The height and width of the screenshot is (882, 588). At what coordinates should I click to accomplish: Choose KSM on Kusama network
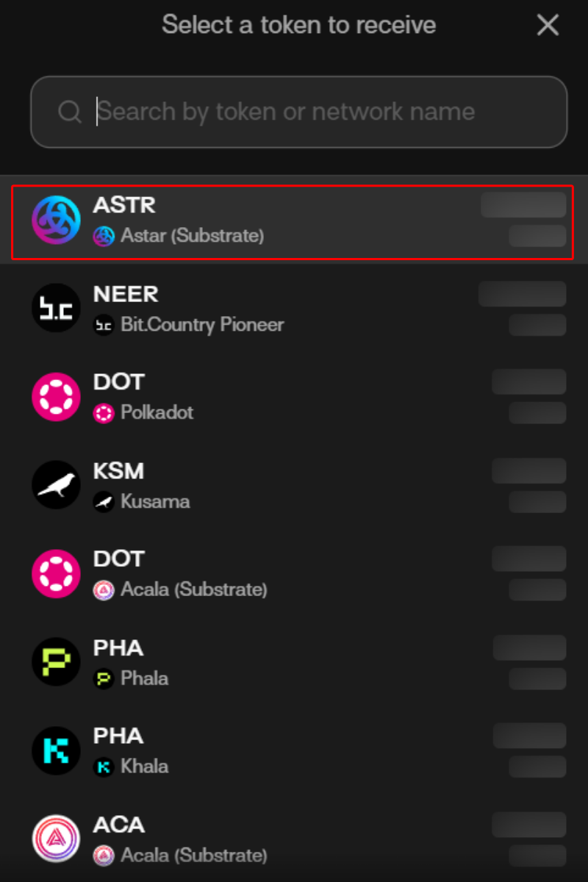[x=294, y=485]
